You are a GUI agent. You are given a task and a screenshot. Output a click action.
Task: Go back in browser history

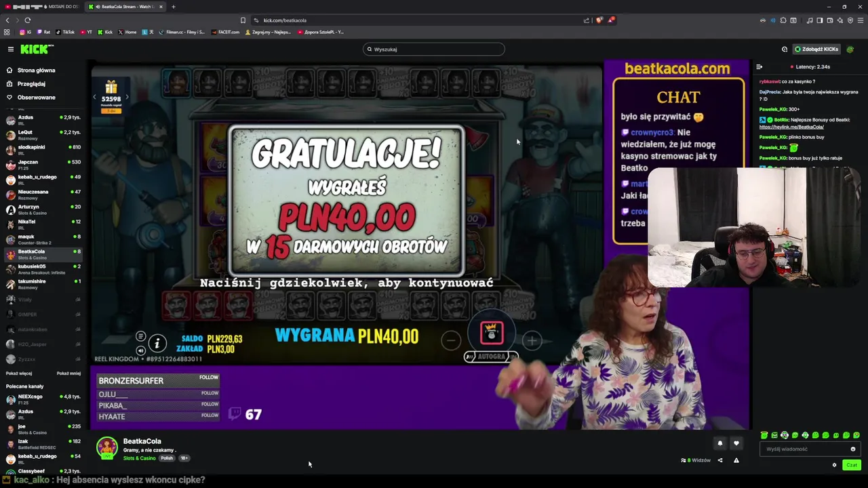pos(7,20)
